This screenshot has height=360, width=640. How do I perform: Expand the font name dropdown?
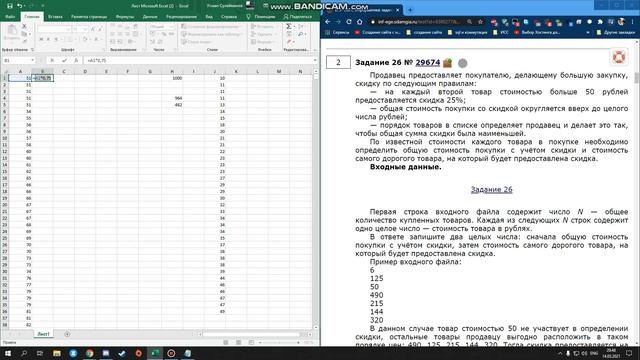69,29
